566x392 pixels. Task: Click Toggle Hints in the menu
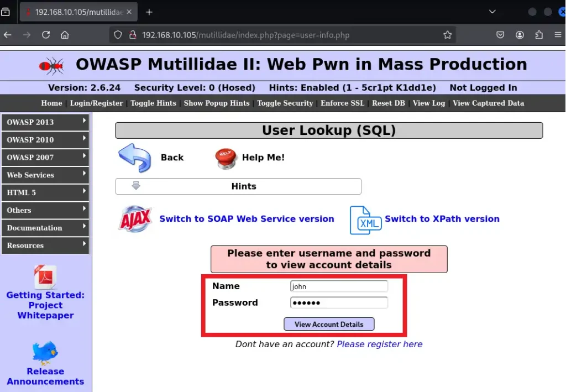[x=154, y=103]
